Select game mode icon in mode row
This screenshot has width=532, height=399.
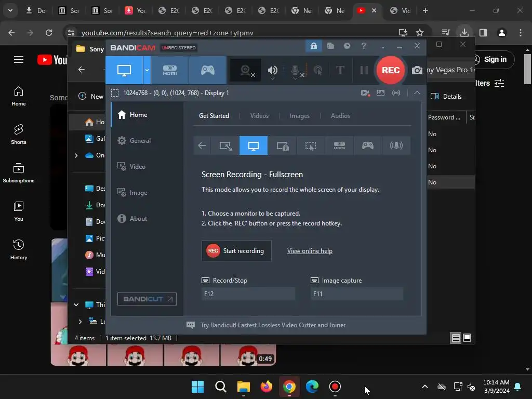(x=368, y=145)
